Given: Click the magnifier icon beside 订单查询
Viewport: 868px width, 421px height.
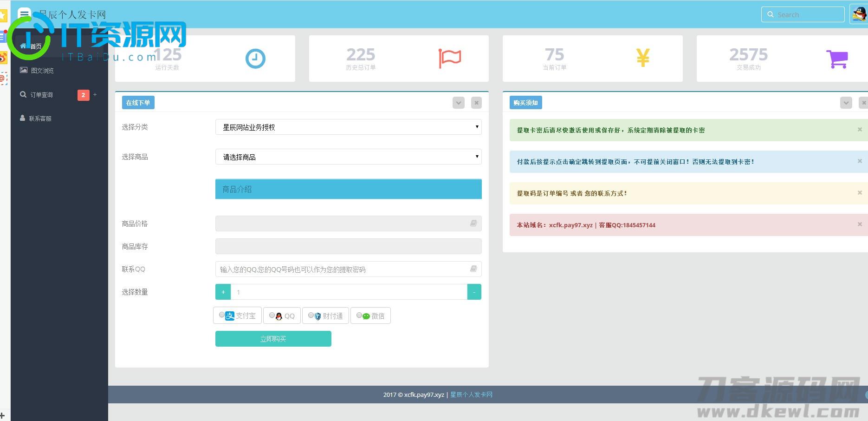Looking at the screenshot, I should [x=23, y=94].
